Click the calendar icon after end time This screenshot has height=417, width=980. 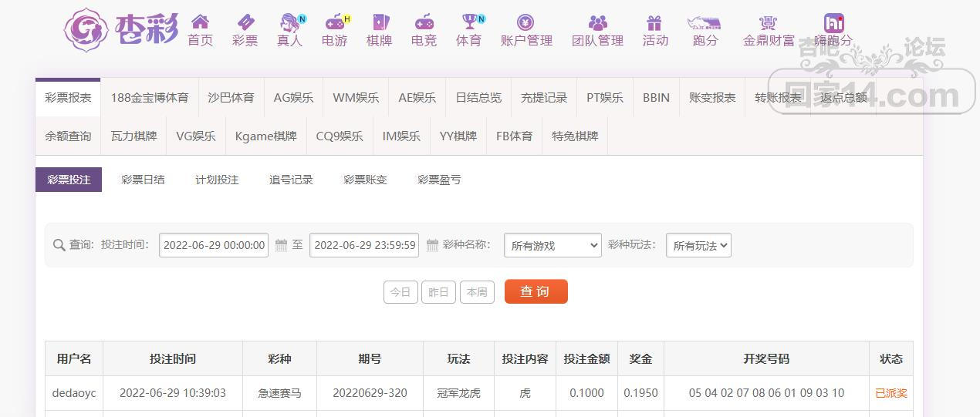tap(432, 245)
